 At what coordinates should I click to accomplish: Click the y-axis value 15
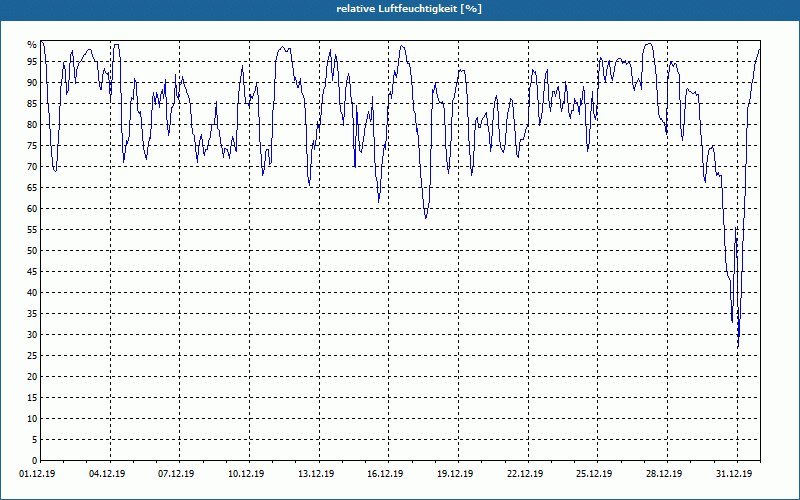coord(32,398)
